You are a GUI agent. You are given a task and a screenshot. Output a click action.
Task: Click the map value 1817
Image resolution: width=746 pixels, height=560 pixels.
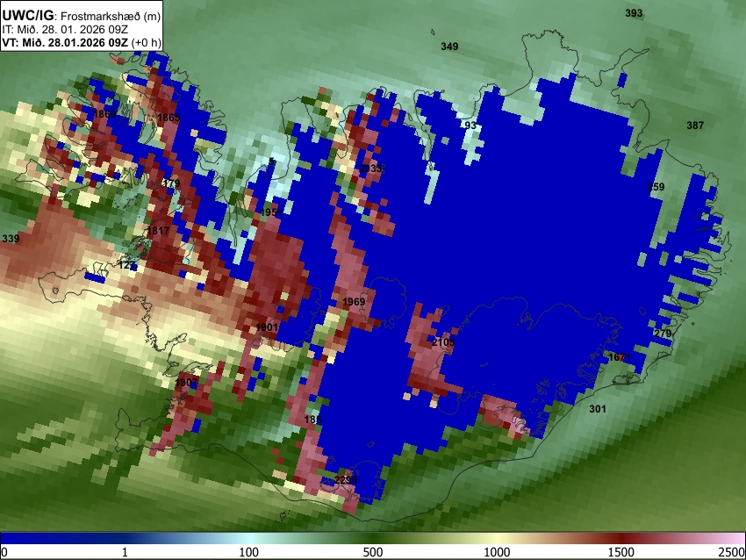pyautogui.click(x=158, y=231)
